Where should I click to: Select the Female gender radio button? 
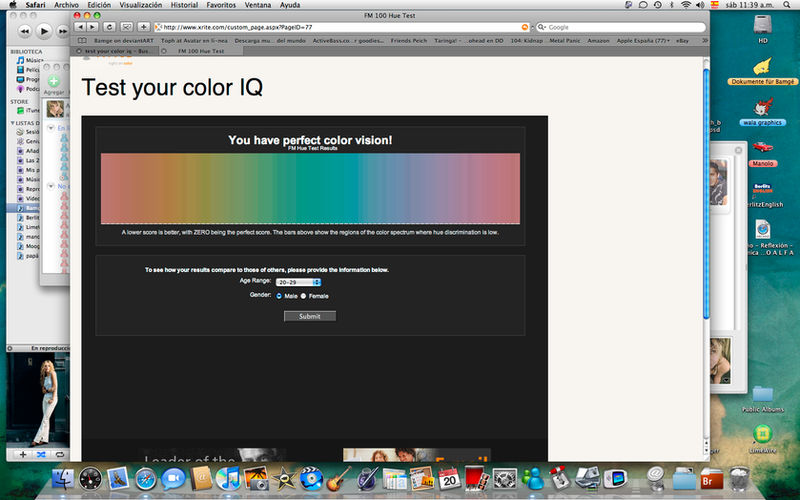point(304,296)
